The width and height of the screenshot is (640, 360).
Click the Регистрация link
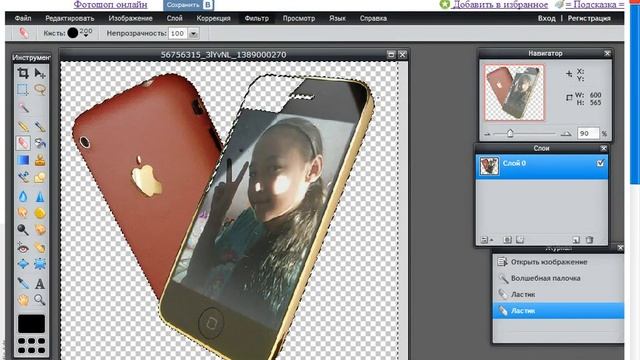coord(589,18)
